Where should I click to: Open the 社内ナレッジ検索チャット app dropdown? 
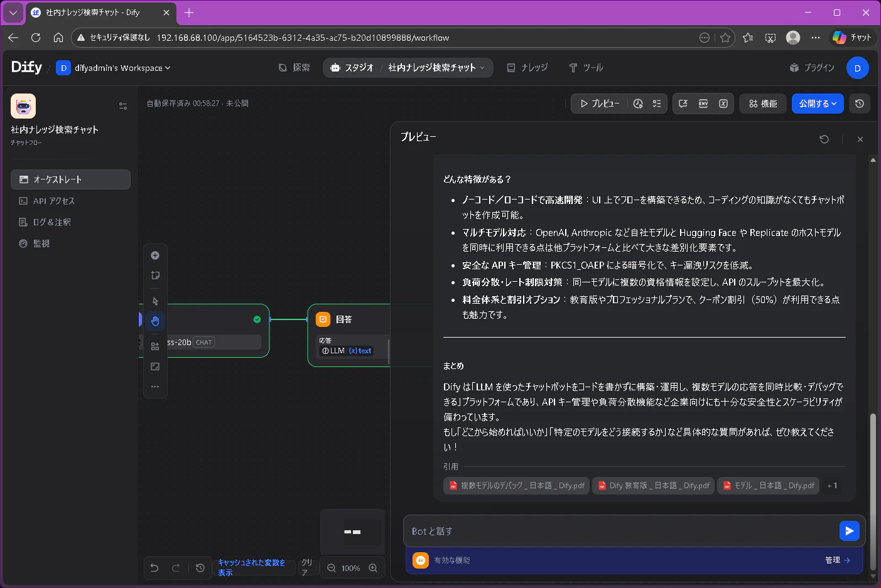pyautogui.click(x=436, y=68)
